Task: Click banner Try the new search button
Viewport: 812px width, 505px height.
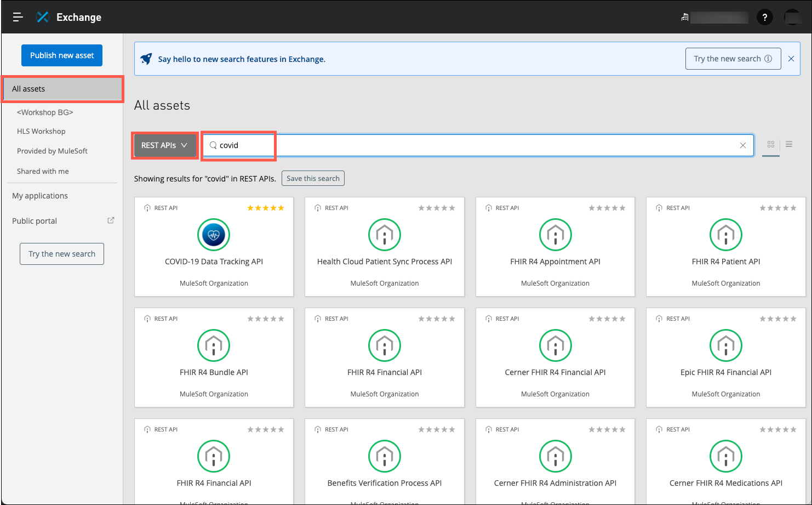Action: [733, 59]
